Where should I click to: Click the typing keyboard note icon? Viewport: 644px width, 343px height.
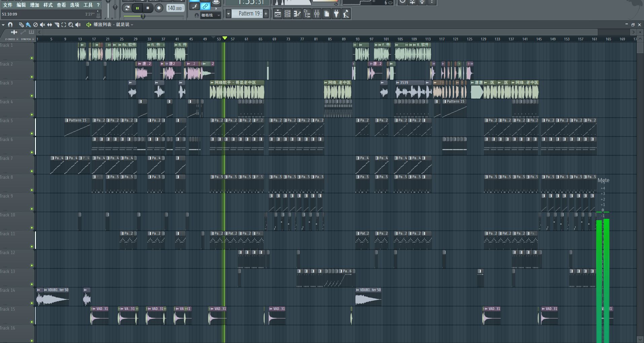pos(195,6)
